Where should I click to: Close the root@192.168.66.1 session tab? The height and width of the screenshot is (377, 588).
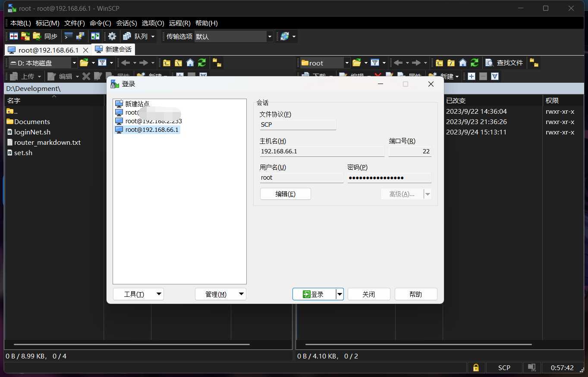click(x=85, y=50)
